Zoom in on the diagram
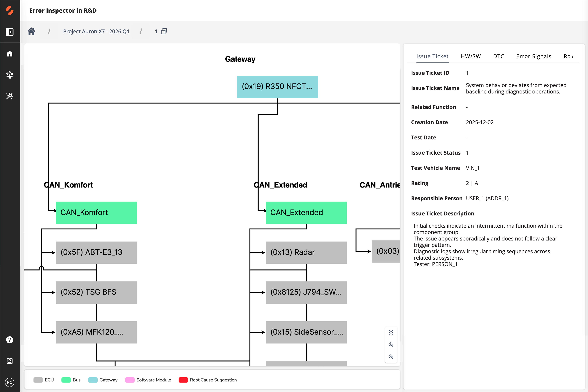Screen dimensions: 588x392 (x=391, y=345)
